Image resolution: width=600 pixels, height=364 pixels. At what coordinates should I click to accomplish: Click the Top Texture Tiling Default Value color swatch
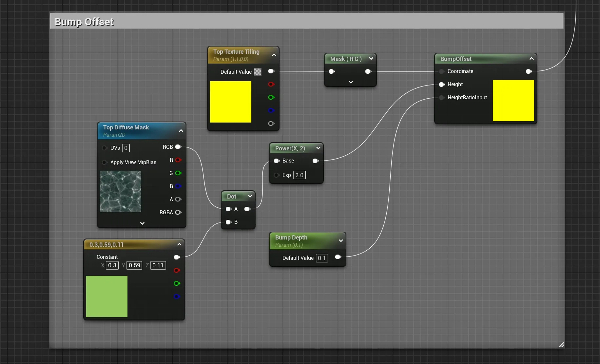click(x=258, y=72)
